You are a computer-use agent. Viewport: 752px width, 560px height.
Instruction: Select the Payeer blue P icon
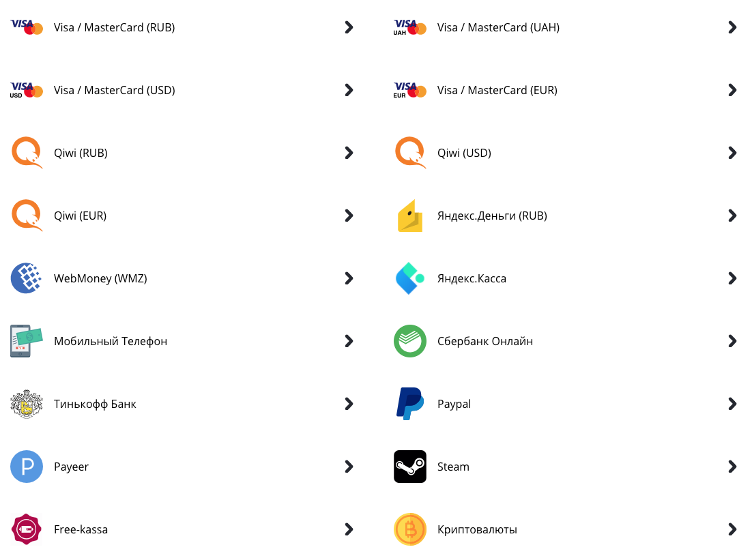(x=27, y=467)
